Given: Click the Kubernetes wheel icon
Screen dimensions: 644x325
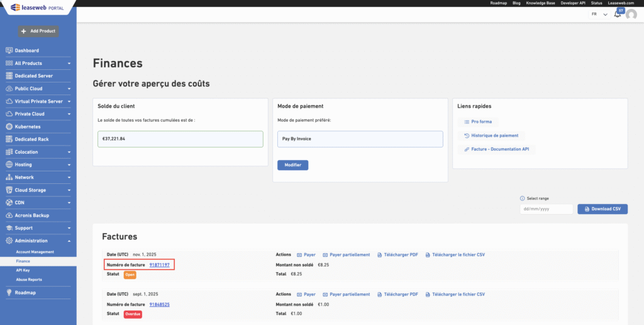Looking at the screenshot, I should [9, 127].
